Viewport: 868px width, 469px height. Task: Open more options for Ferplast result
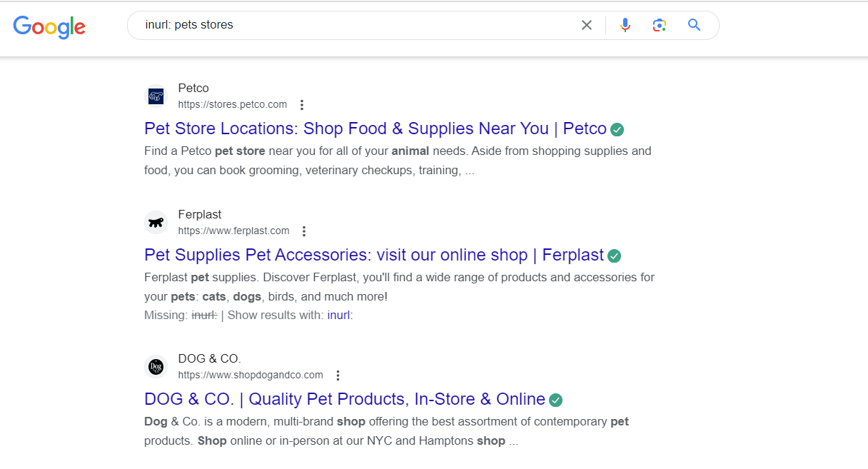click(x=304, y=231)
